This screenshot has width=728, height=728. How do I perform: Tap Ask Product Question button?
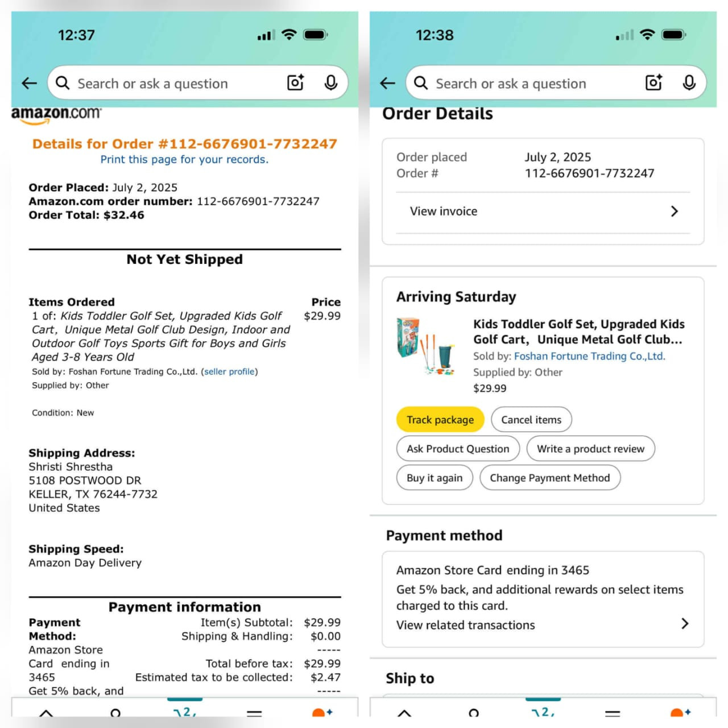tap(458, 449)
